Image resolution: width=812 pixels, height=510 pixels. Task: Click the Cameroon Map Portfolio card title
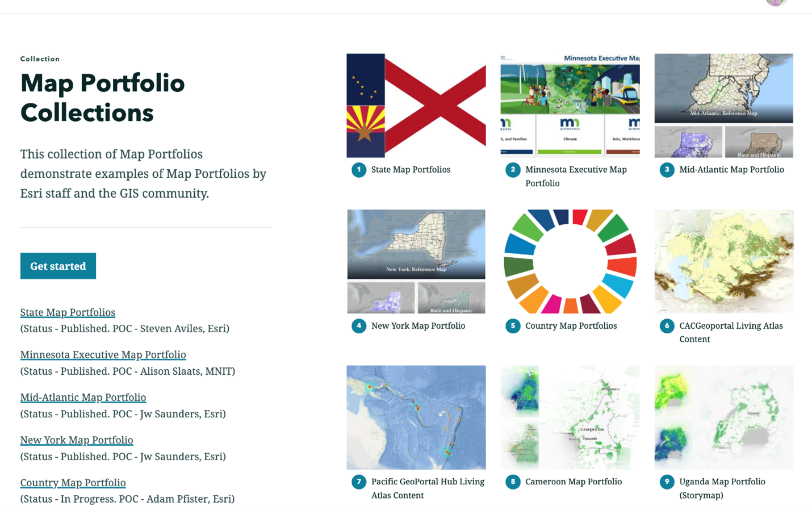point(574,482)
